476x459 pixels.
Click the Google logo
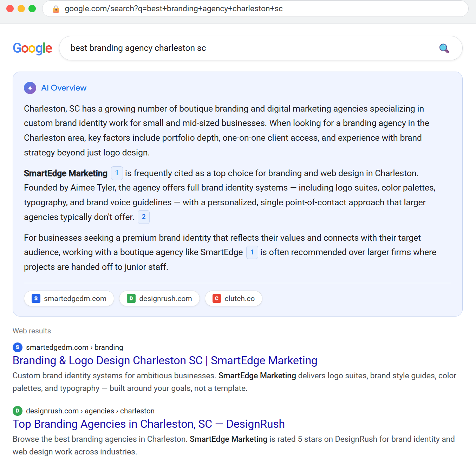click(32, 48)
